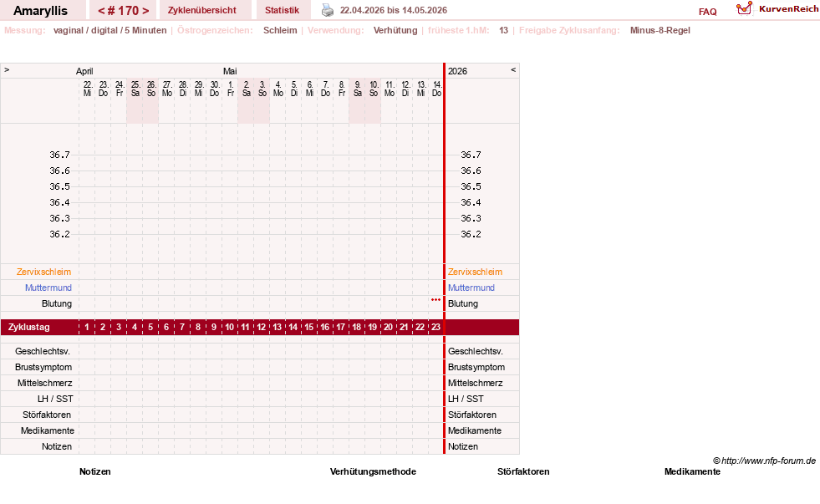Click the left Muttermund row label
This screenshot has height=504, width=820.
tap(48, 288)
